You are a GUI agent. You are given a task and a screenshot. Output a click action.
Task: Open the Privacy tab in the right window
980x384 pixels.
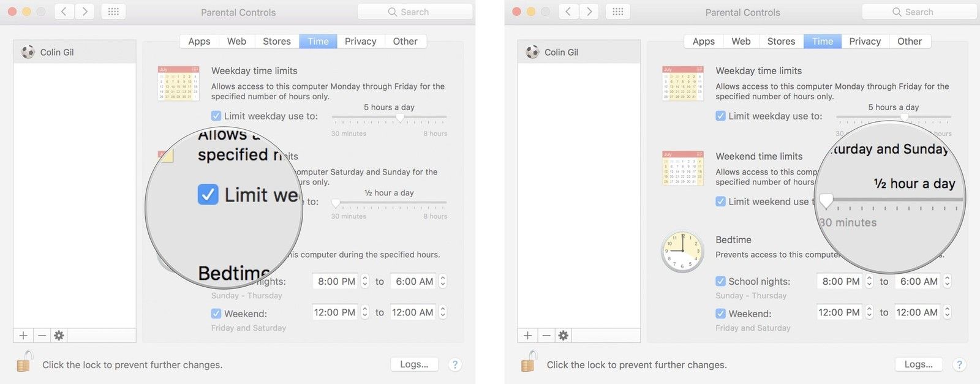click(864, 41)
